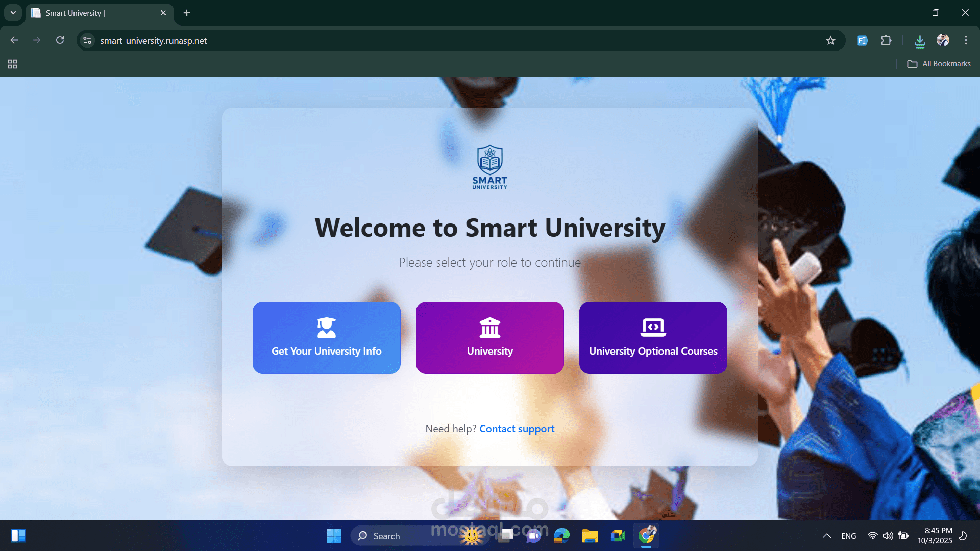This screenshot has width=980, height=551.
Task: Open volume control in tray
Action: point(888,536)
